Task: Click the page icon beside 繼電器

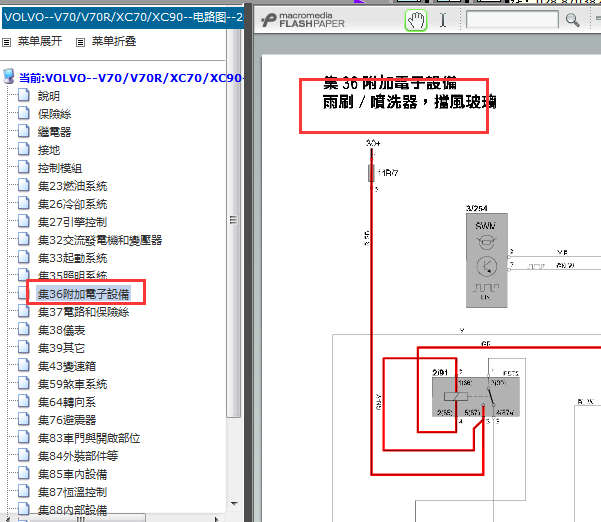Action: pyautogui.click(x=24, y=131)
